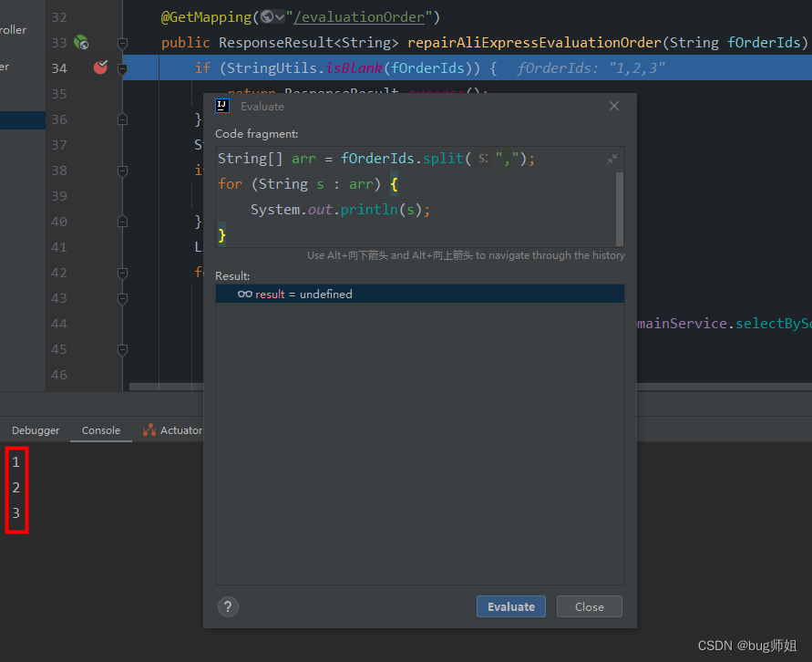The height and width of the screenshot is (662, 812).
Task: Select the Console tab
Action: pos(100,429)
